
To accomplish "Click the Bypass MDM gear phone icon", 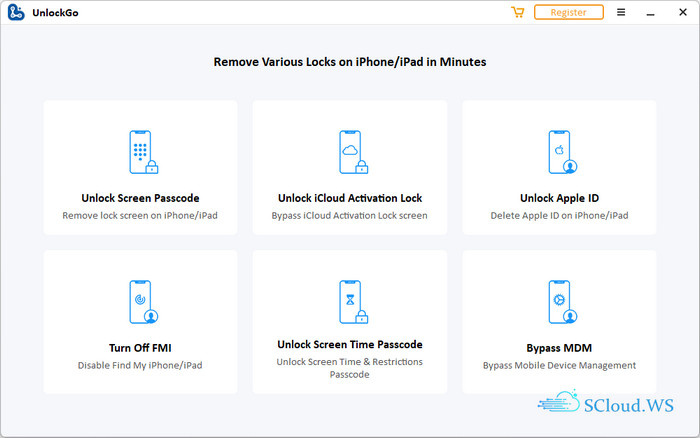I will [560, 302].
